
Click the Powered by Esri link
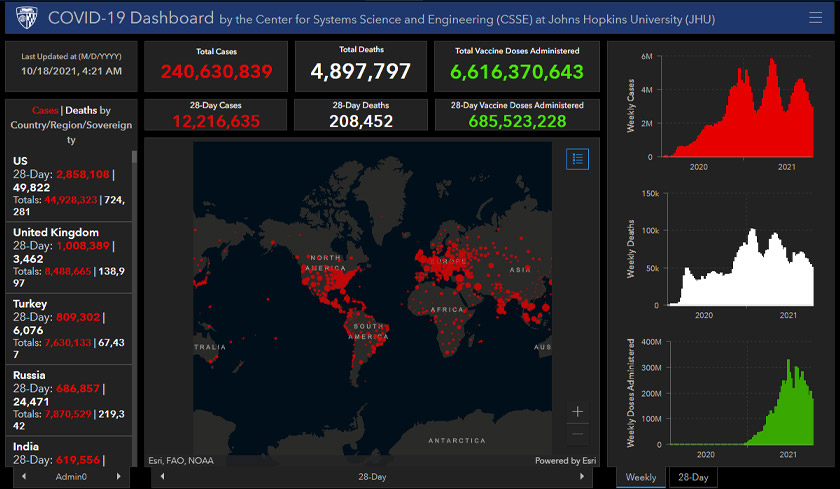pyautogui.click(x=564, y=461)
